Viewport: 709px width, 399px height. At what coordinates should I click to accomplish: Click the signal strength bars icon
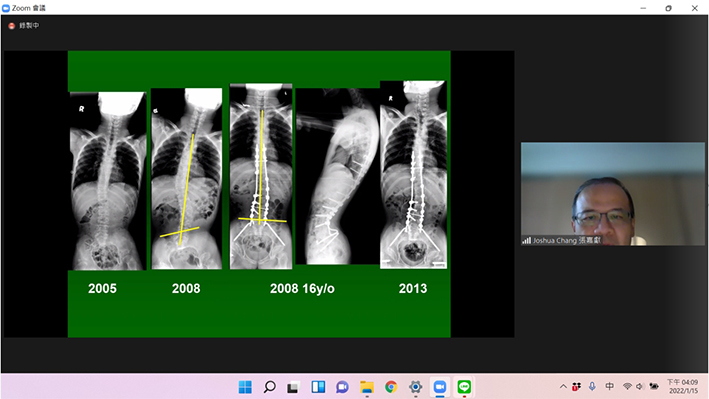(526, 241)
